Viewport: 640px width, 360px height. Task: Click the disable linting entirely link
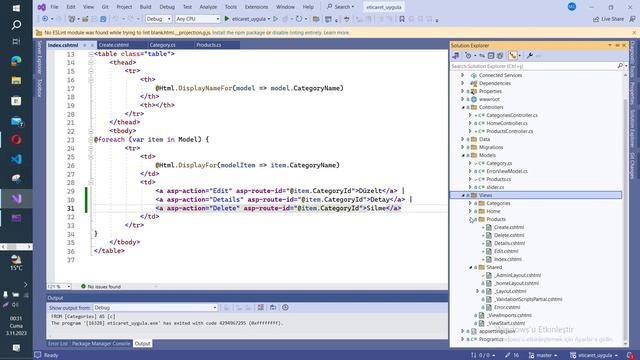tap(297, 33)
